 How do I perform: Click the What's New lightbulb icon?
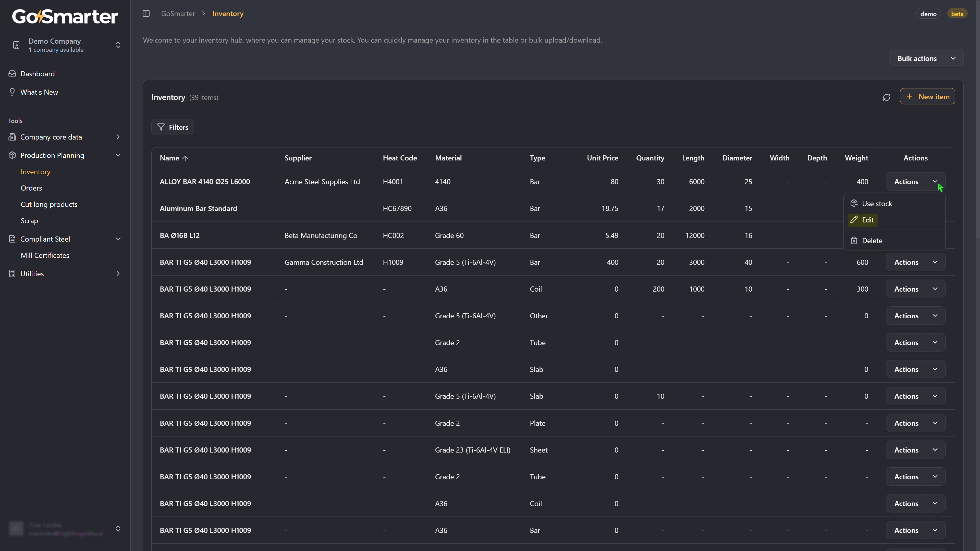(x=12, y=92)
